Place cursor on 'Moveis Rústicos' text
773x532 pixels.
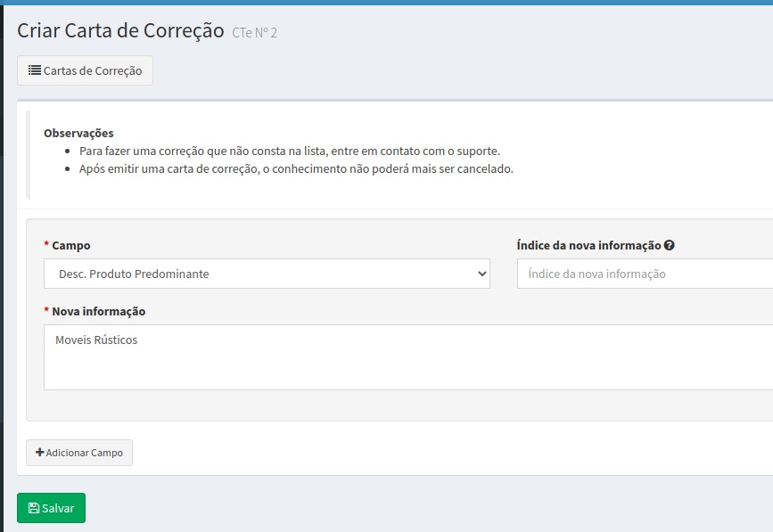(96, 340)
